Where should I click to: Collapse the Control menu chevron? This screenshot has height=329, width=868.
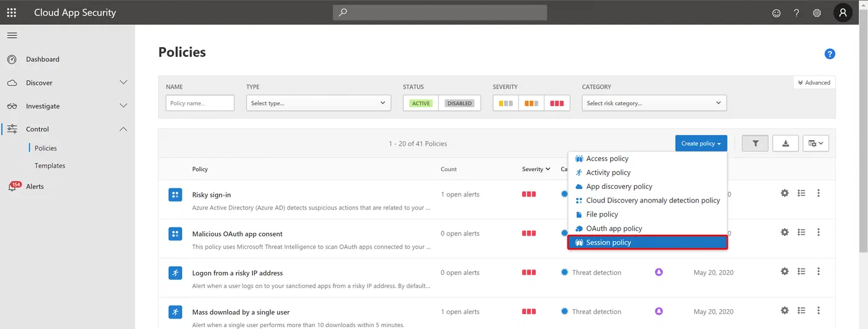123,129
